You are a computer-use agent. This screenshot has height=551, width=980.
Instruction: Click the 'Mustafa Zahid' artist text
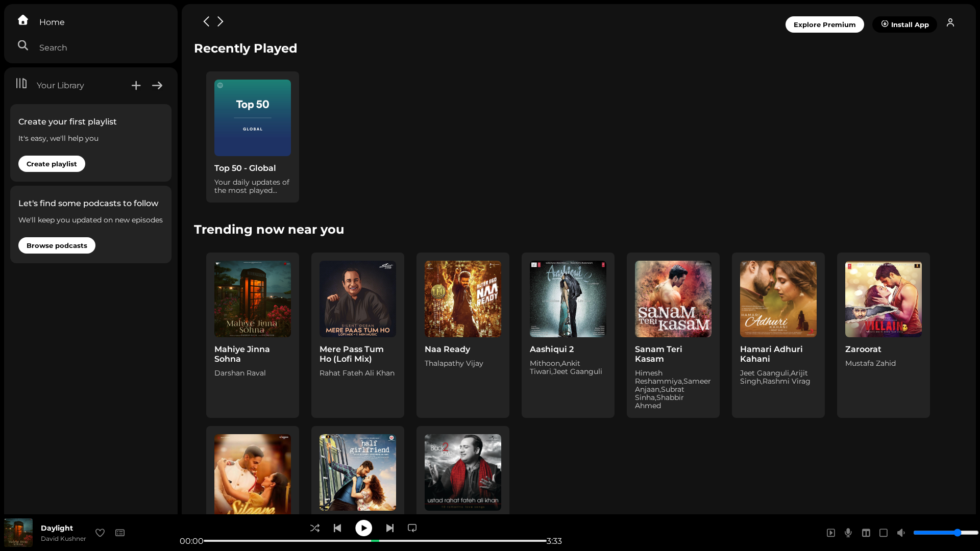[870, 363]
